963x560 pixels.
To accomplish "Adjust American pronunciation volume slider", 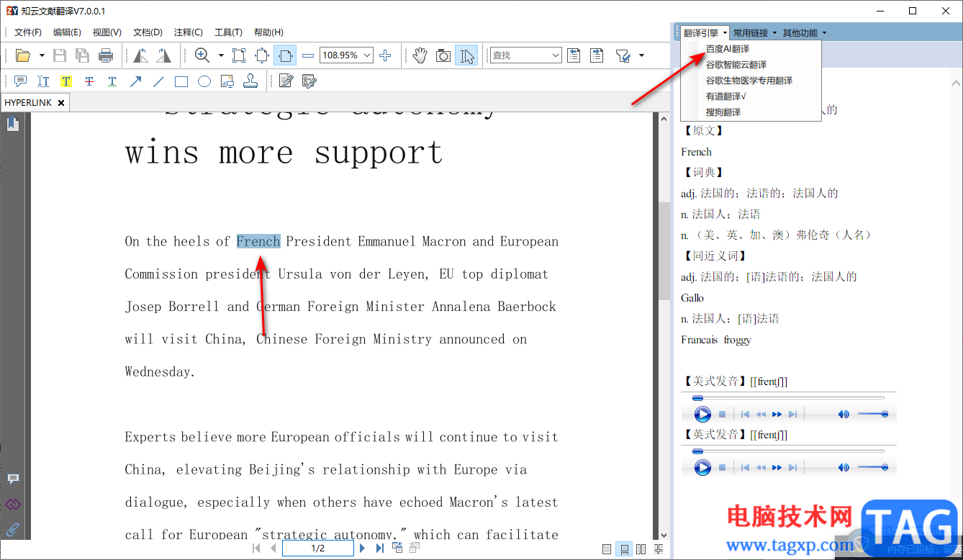I will (x=873, y=414).
